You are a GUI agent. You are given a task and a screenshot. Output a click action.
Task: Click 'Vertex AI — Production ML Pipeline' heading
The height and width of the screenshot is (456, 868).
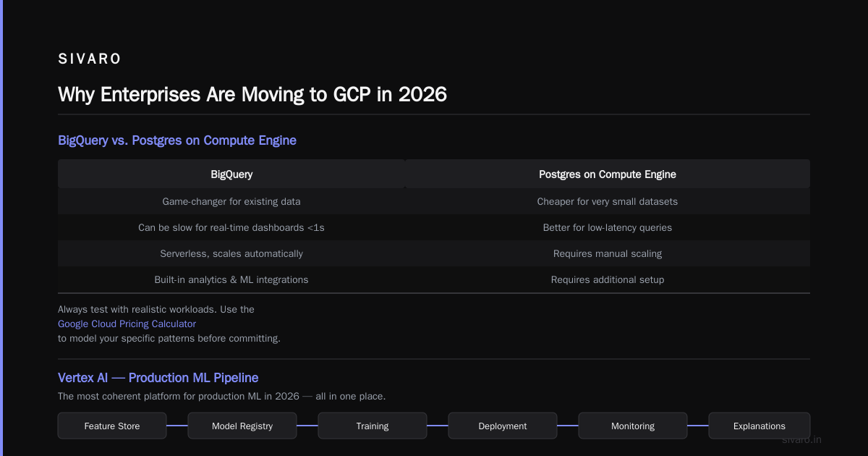[x=158, y=378]
